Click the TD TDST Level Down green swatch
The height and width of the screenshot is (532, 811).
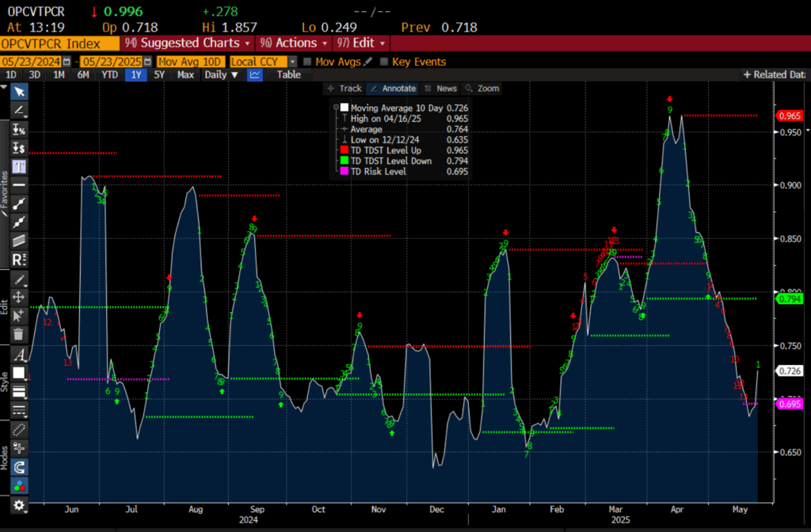pos(344,161)
